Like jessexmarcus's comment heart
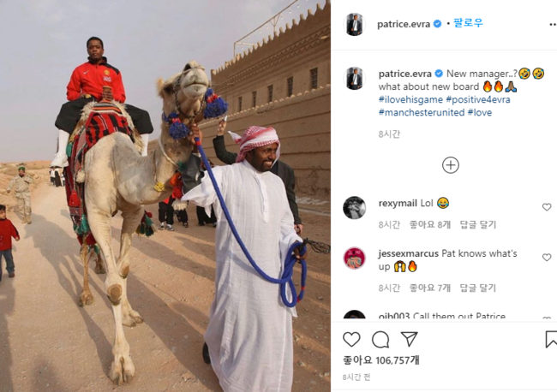The height and width of the screenshot is (392, 557). (x=547, y=257)
